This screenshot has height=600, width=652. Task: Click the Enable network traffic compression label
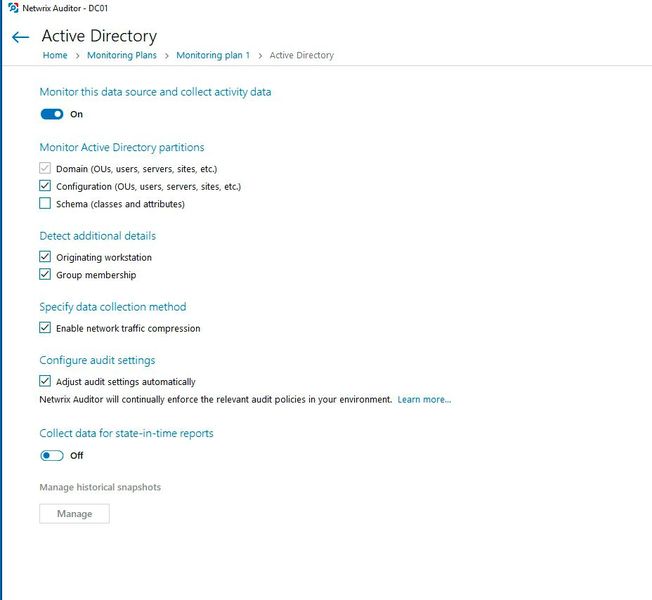click(128, 328)
